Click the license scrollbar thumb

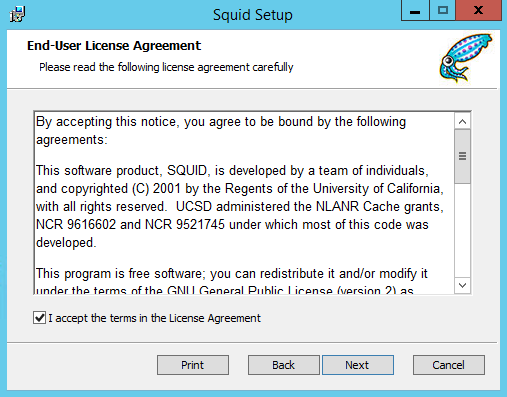[462, 156]
